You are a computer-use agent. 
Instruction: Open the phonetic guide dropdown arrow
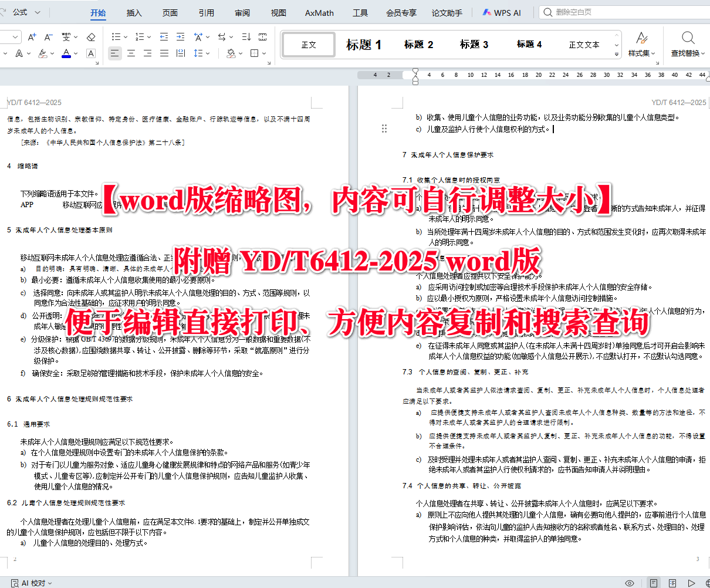click(x=75, y=37)
